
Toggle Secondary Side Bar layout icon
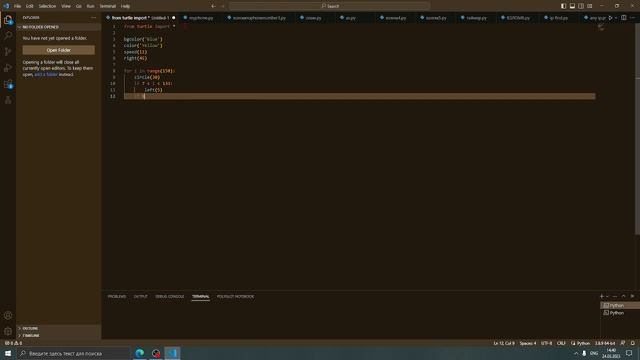click(581, 6)
